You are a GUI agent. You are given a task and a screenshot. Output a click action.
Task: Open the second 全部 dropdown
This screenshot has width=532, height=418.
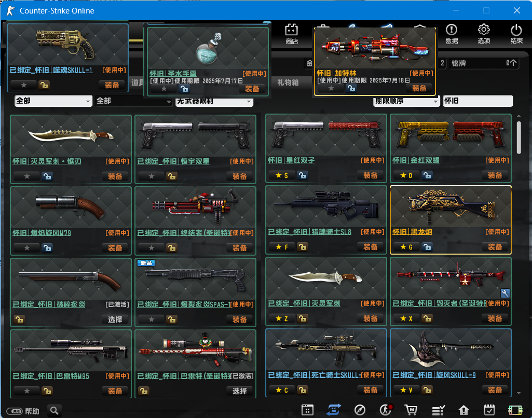(x=134, y=101)
